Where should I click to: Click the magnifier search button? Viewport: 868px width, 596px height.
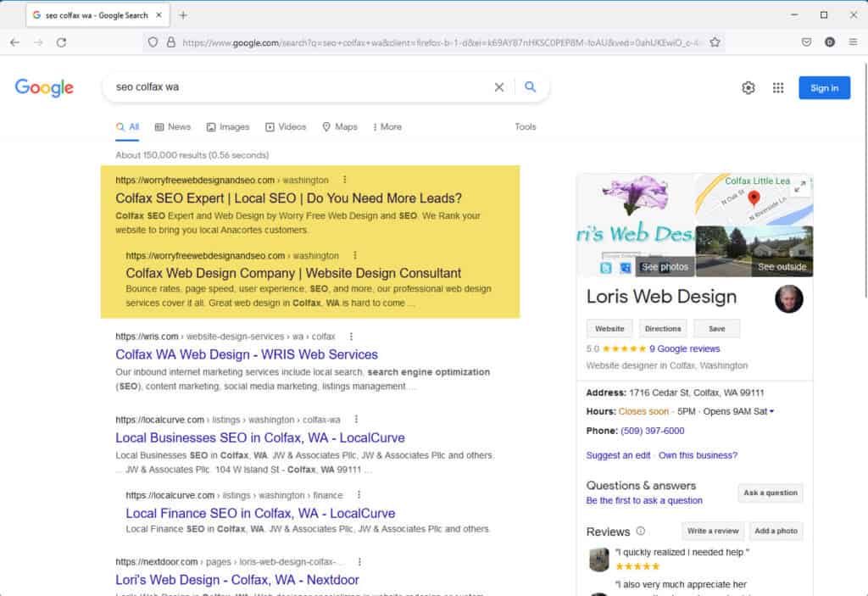[x=531, y=87]
